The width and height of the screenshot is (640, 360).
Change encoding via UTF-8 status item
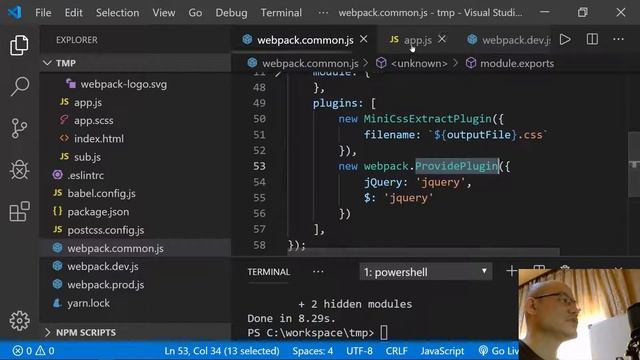(359, 351)
